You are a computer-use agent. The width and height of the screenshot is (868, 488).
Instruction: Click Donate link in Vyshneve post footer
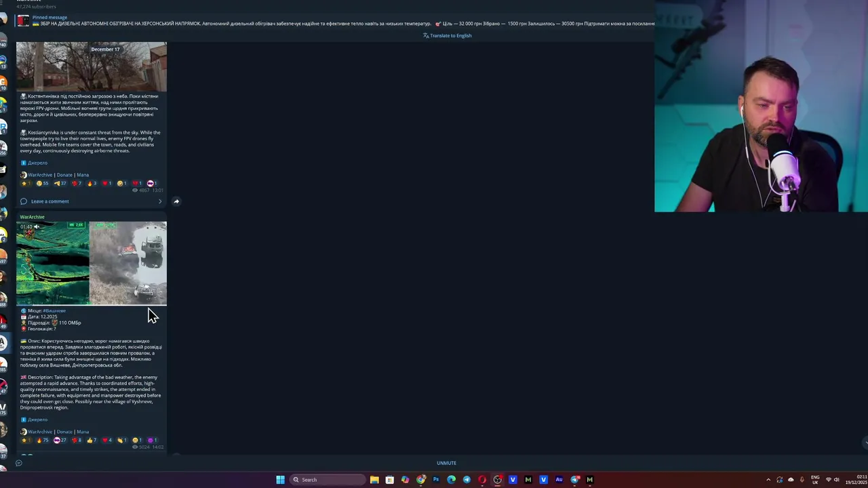[64, 432]
